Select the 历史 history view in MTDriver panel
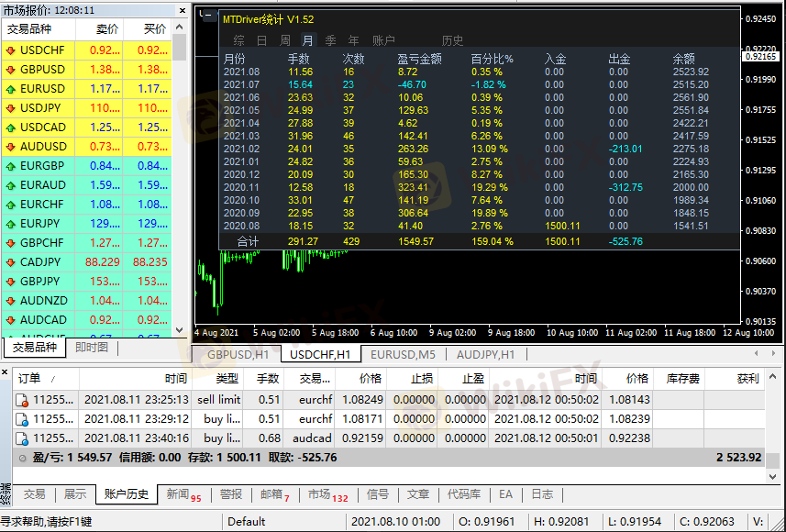This screenshot has width=786, height=532. pyautogui.click(x=452, y=40)
